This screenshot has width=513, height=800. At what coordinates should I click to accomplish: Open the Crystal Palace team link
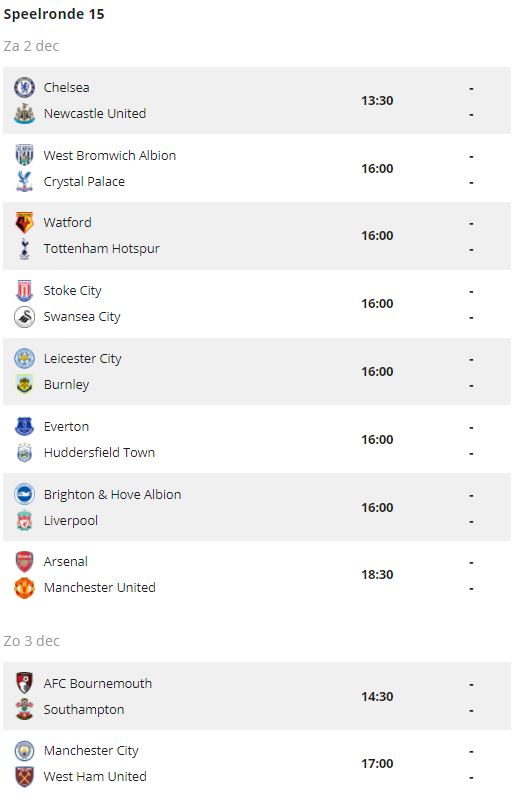click(x=84, y=182)
